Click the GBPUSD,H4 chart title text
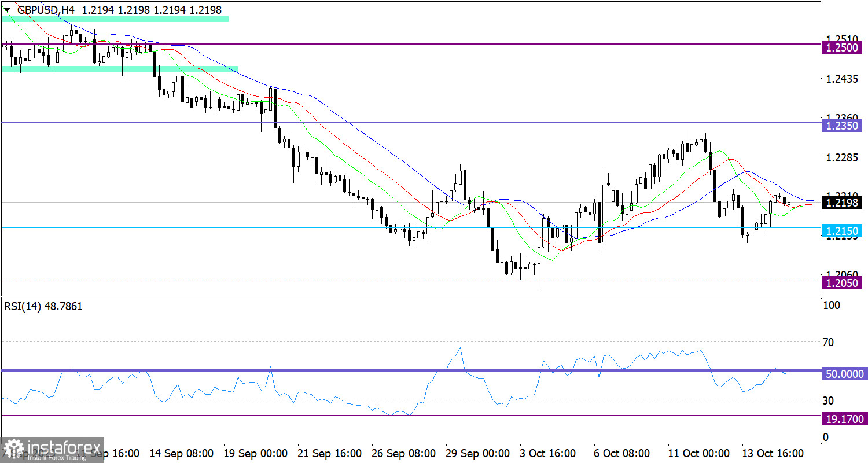Screen dimensions: 868x463 click(x=45, y=10)
